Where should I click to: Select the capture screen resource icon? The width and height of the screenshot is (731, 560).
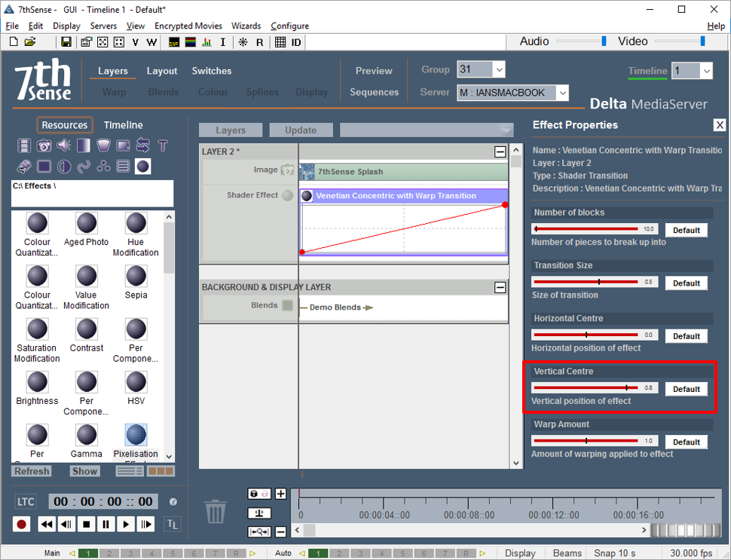tap(123, 145)
